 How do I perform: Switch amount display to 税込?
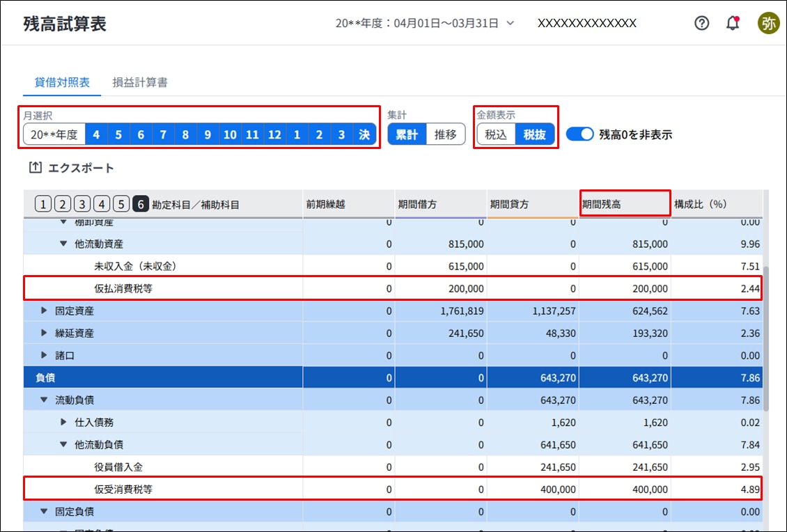496,134
